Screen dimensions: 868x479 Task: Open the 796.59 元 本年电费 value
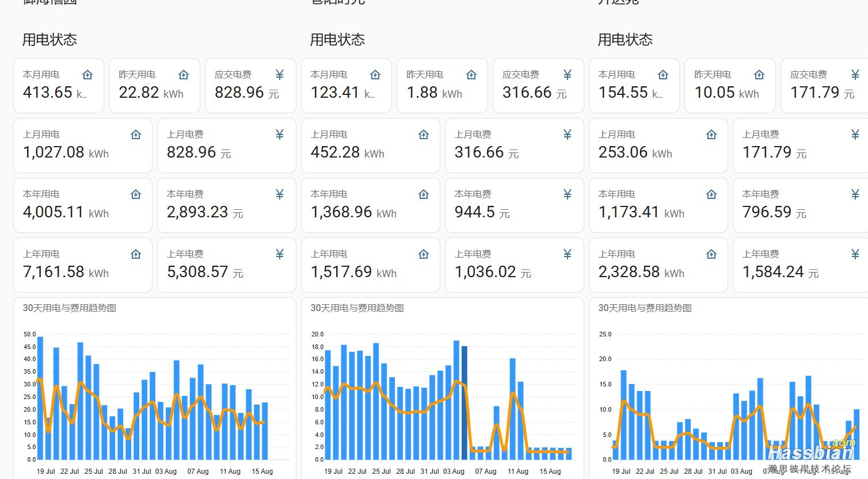click(775, 212)
